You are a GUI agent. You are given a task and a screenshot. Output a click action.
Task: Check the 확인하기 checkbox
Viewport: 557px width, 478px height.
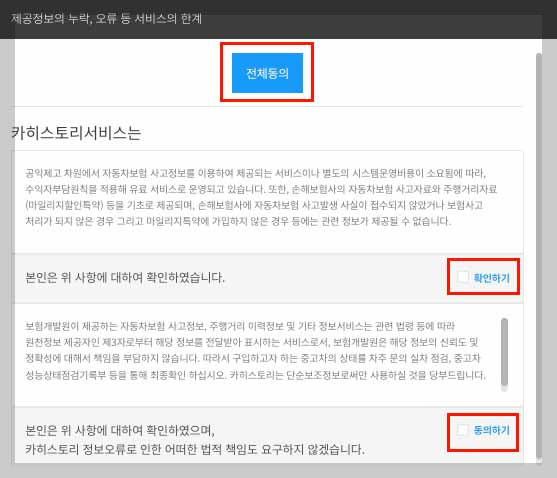tap(463, 277)
